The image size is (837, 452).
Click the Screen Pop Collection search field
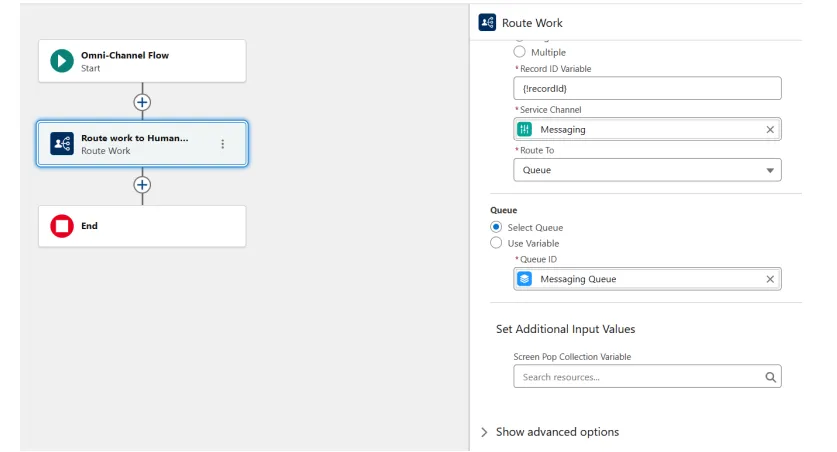pyautogui.click(x=637, y=377)
